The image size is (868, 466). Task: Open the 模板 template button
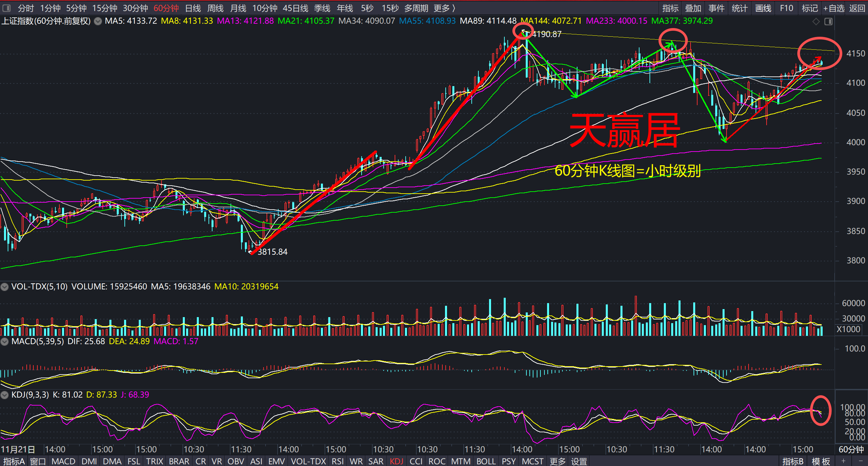click(x=821, y=461)
